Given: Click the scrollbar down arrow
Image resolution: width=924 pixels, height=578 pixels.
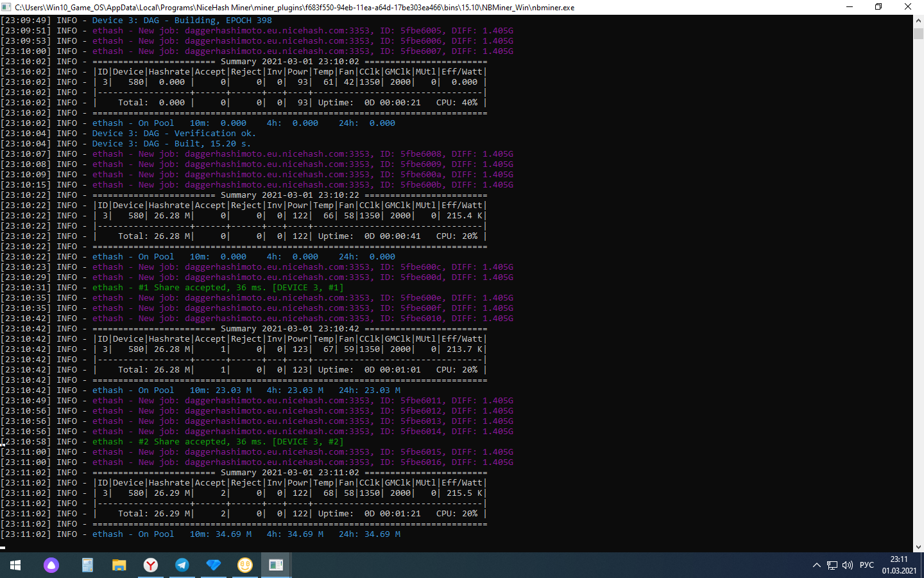Looking at the screenshot, I should pos(918,547).
